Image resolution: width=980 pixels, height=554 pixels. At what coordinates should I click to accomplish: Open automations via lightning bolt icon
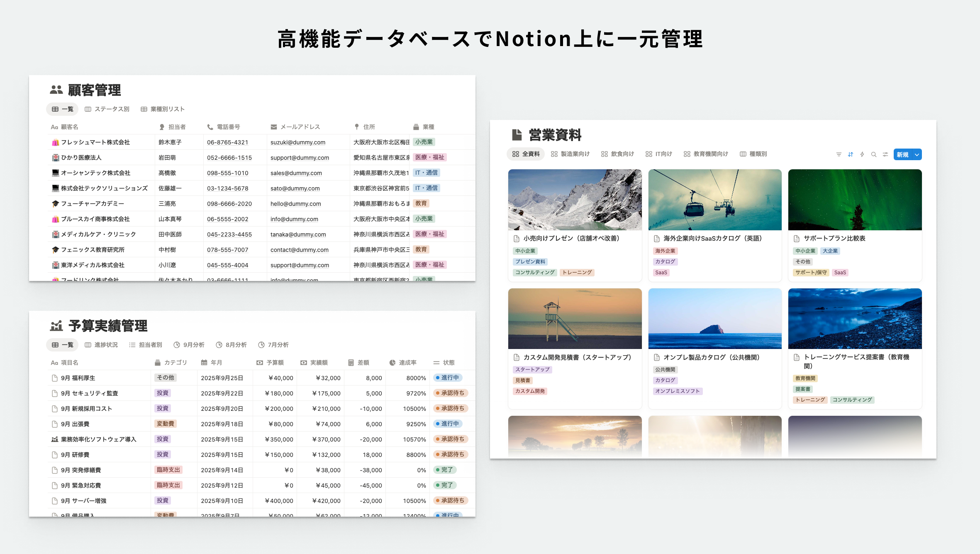tap(862, 154)
